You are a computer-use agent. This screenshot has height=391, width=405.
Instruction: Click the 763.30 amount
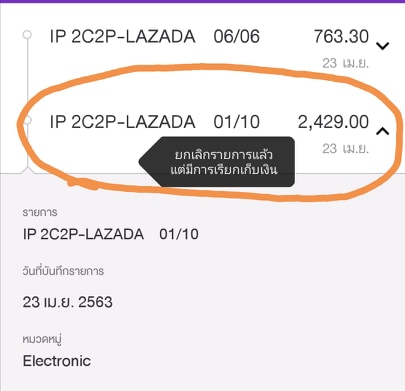[341, 36]
